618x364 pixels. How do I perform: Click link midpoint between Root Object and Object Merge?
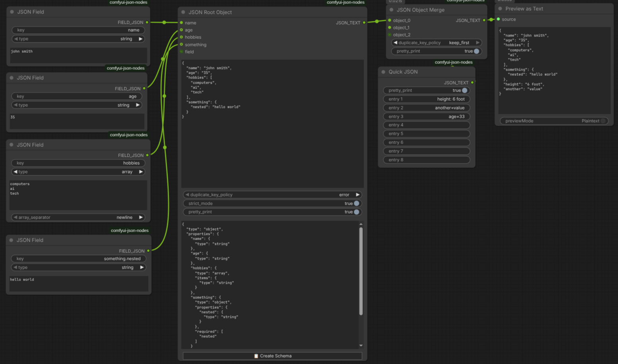pyautogui.click(x=377, y=21)
